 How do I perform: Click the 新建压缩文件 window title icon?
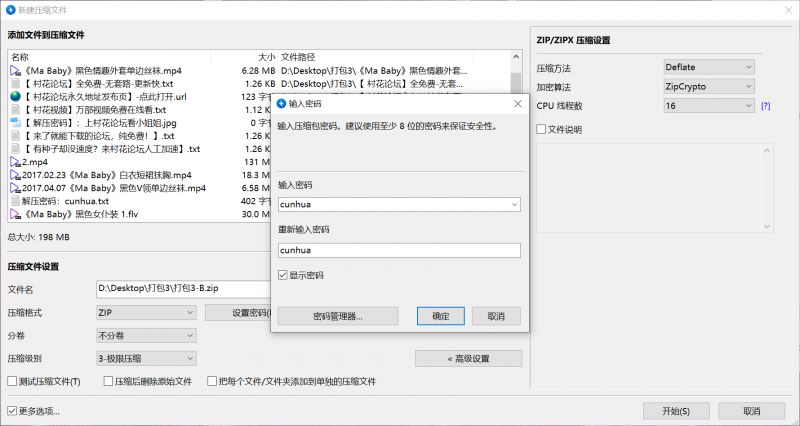[10, 8]
